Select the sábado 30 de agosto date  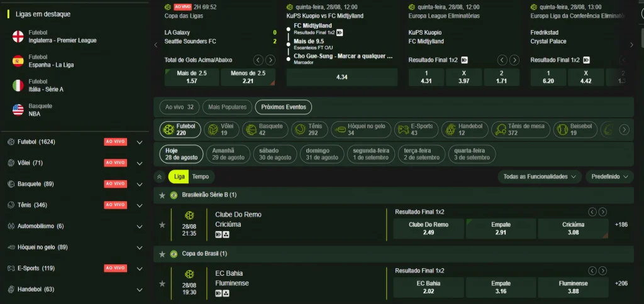[x=274, y=154]
